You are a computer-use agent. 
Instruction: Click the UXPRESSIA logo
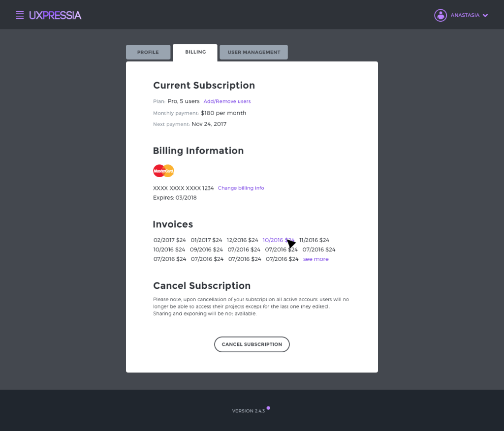(55, 15)
